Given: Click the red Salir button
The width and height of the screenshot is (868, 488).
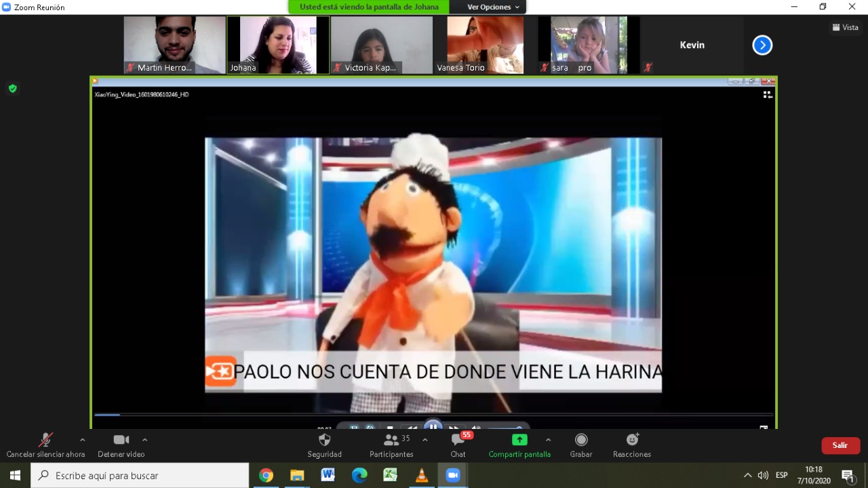Looking at the screenshot, I should click(x=840, y=445).
